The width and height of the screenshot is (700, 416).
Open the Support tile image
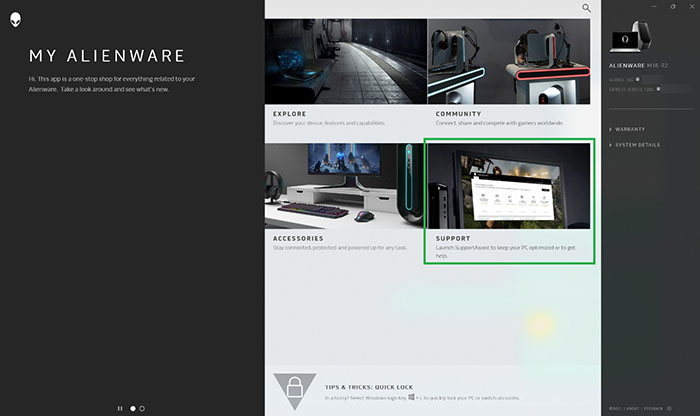(x=509, y=186)
